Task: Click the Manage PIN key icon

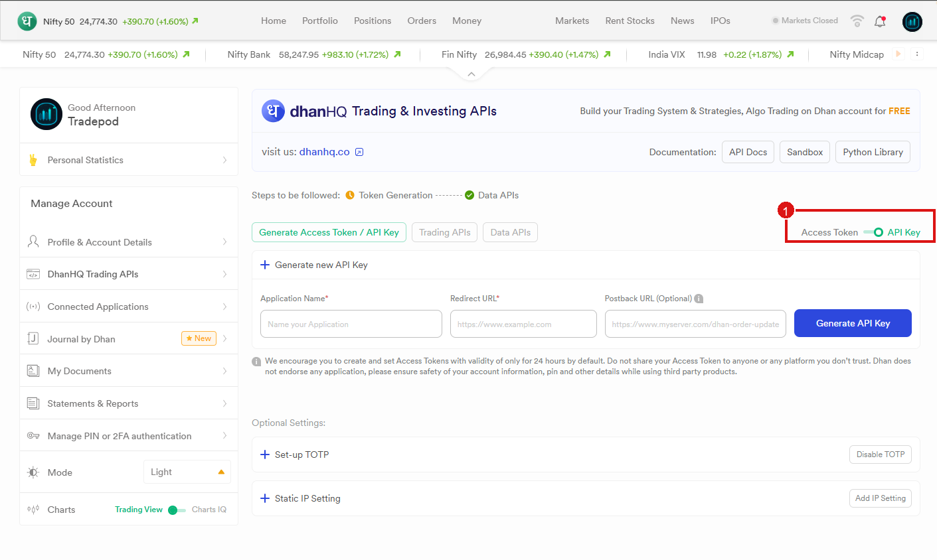Action: pos(33,436)
